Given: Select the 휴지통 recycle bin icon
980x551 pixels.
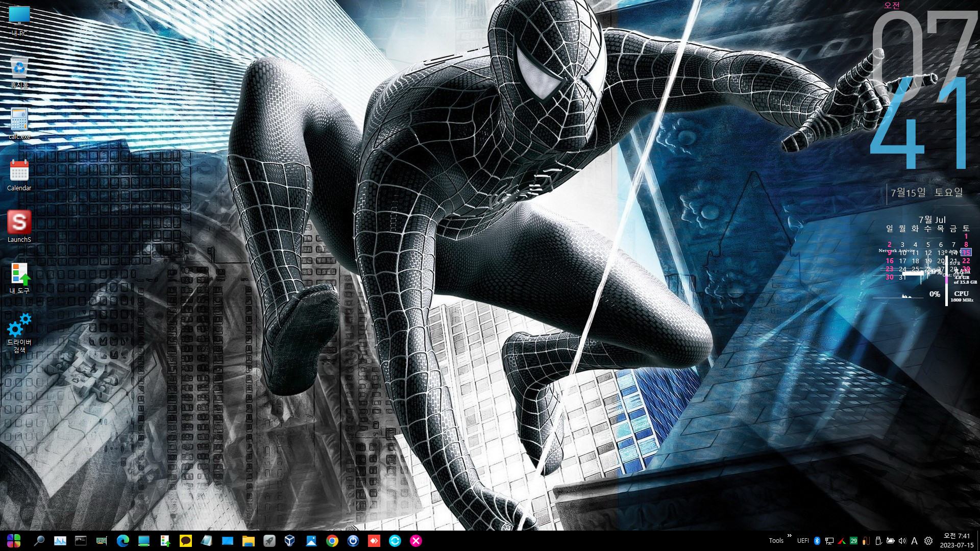Looking at the screenshot, I should pyautogui.click(x=19, y=72).
